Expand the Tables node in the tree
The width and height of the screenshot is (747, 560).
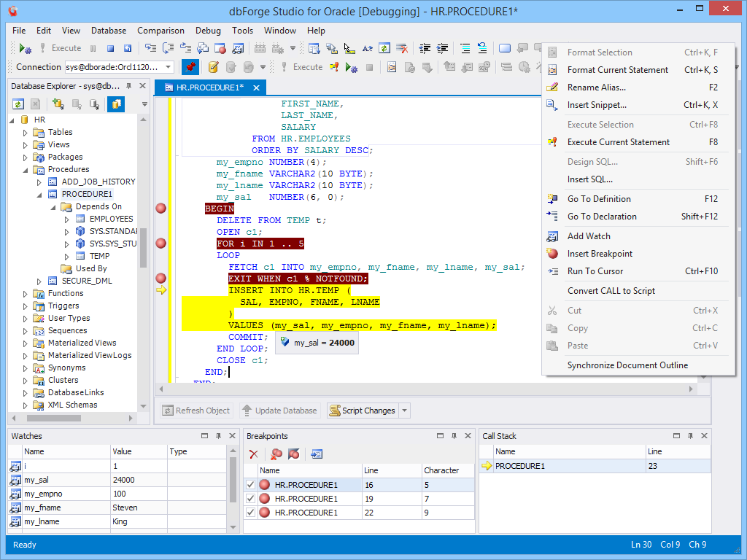(26, 133)
